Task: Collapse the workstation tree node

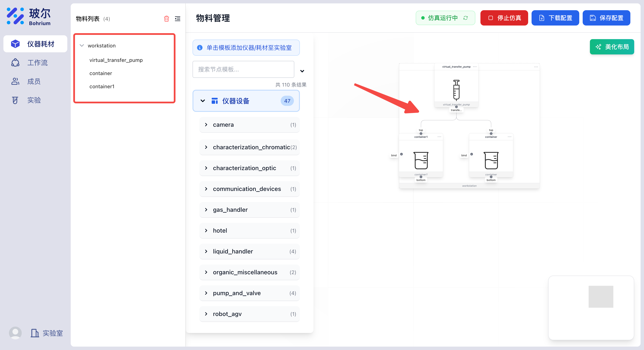Action: (82, 46)
